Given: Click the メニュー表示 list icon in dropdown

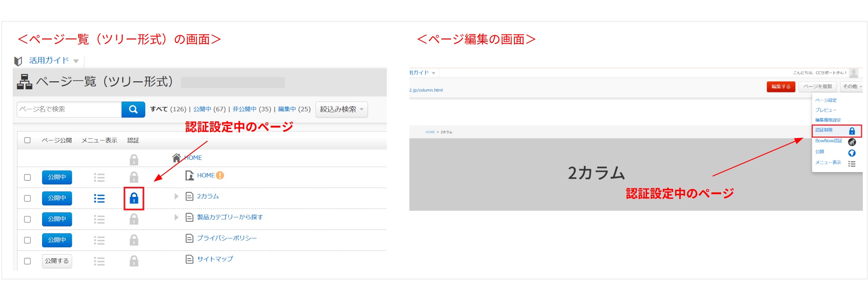Looking at the screenshot, I should click(852, 164).
